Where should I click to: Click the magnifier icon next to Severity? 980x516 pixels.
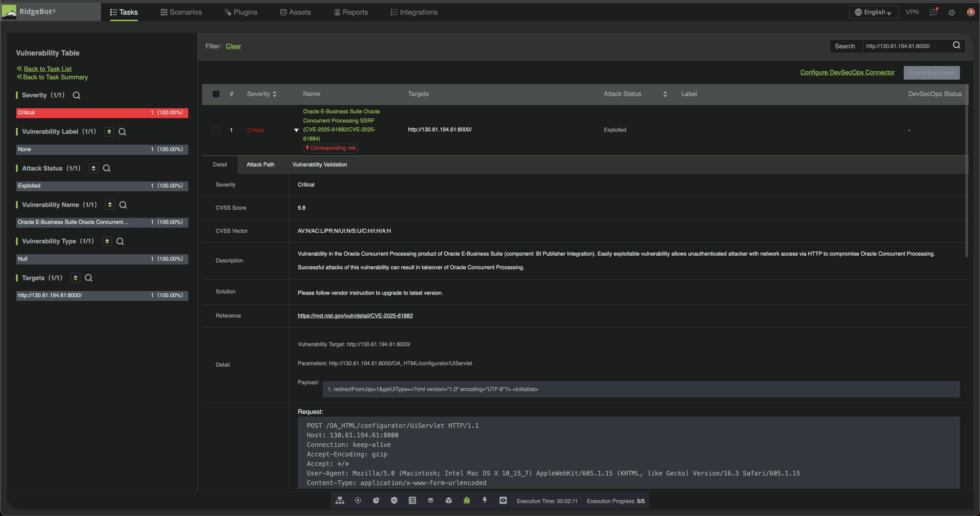pos(76,95)
